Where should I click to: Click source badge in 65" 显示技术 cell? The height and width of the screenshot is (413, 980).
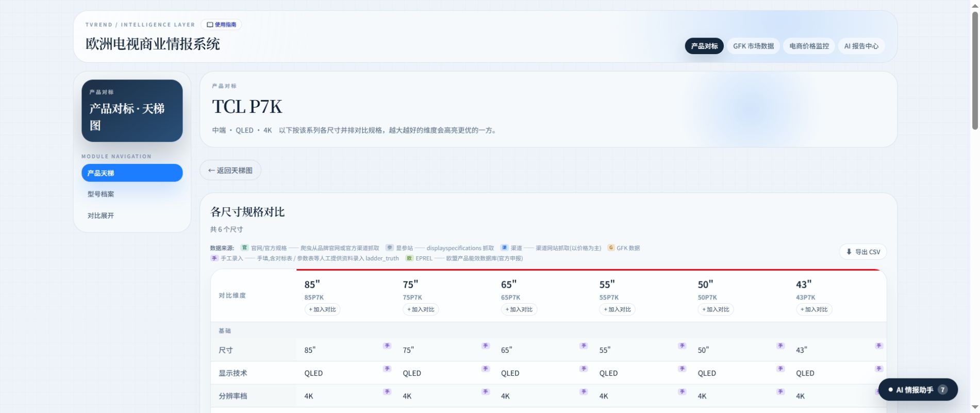584,369
